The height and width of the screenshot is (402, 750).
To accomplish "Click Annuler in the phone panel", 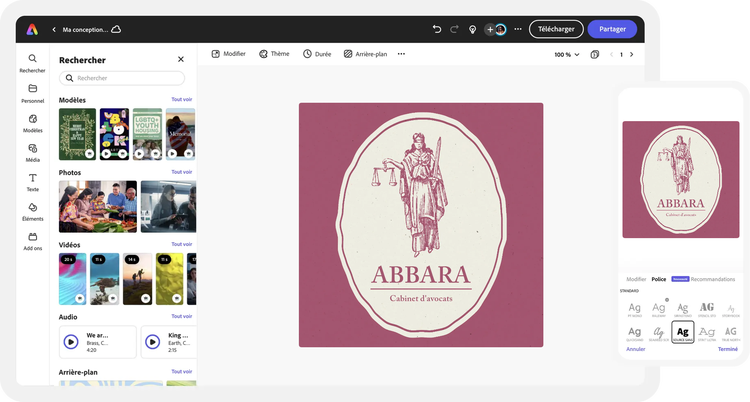I will coord(636,349).
